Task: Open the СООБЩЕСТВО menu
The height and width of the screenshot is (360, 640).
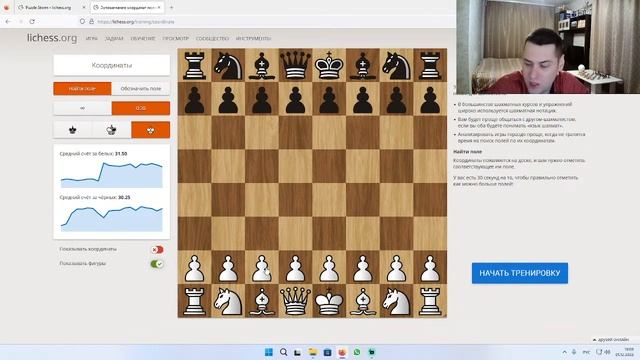Action: coord(212,38)
